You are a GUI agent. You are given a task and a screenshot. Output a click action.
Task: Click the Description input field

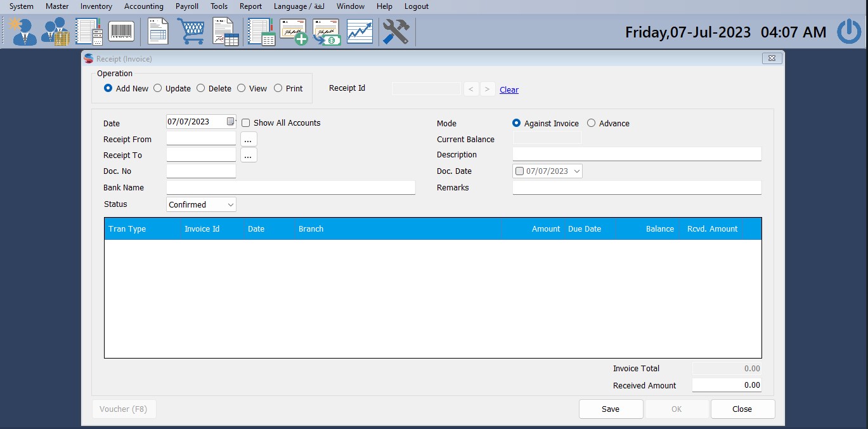(637, 154)
